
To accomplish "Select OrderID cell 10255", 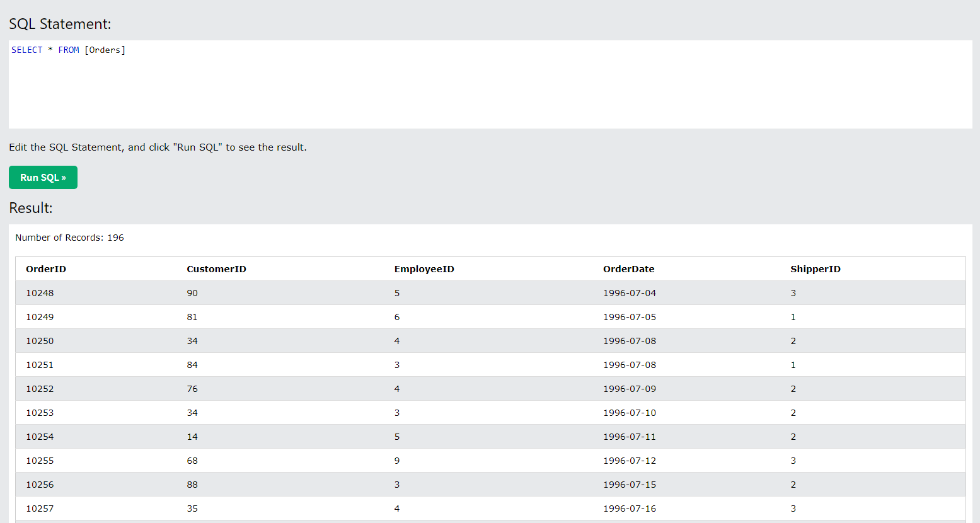I will click(x=40, y=461).
